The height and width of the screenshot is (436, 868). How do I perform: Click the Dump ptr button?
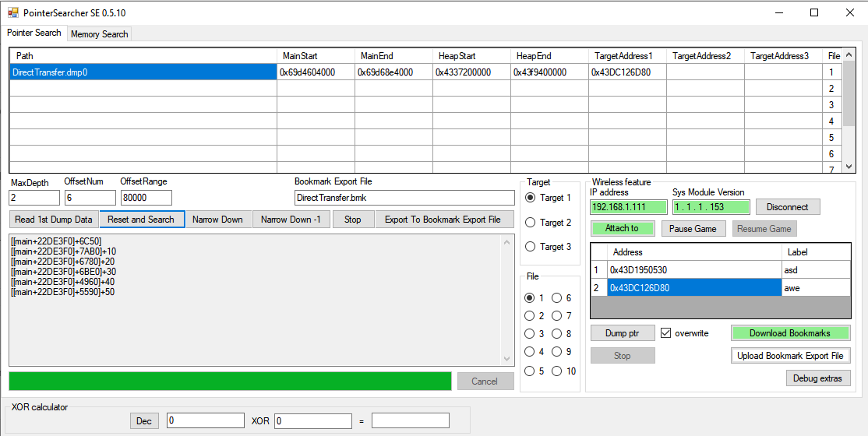click(623, 333)
